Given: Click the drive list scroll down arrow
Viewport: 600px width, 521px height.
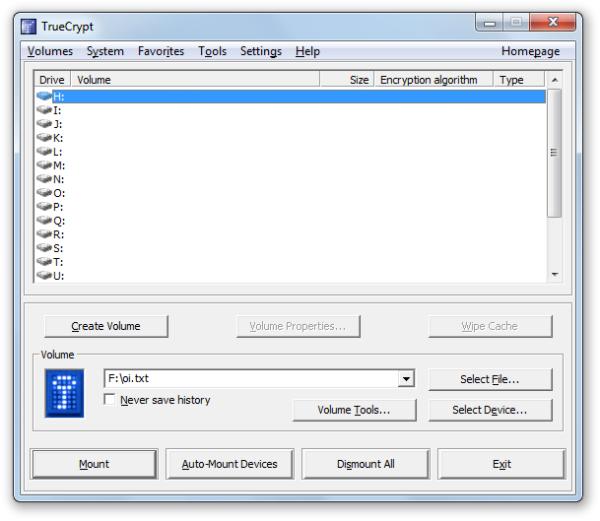Looking at the screenshot, I should 554,274.
